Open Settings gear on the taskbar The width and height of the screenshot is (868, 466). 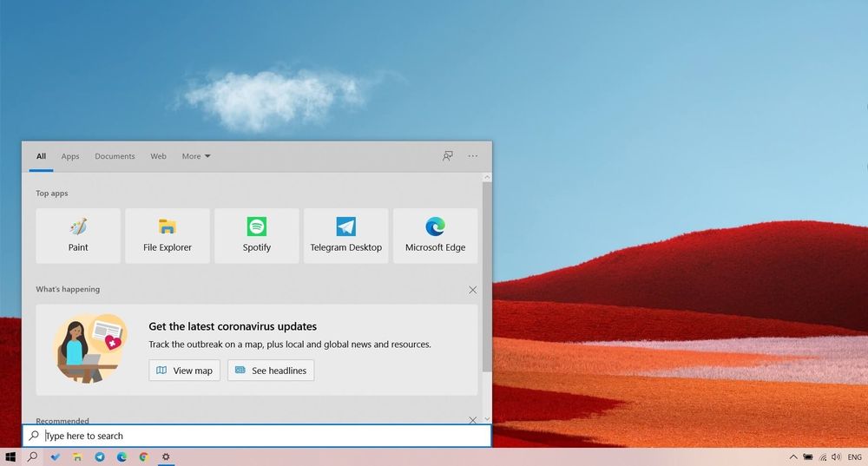tap(166, 456)
